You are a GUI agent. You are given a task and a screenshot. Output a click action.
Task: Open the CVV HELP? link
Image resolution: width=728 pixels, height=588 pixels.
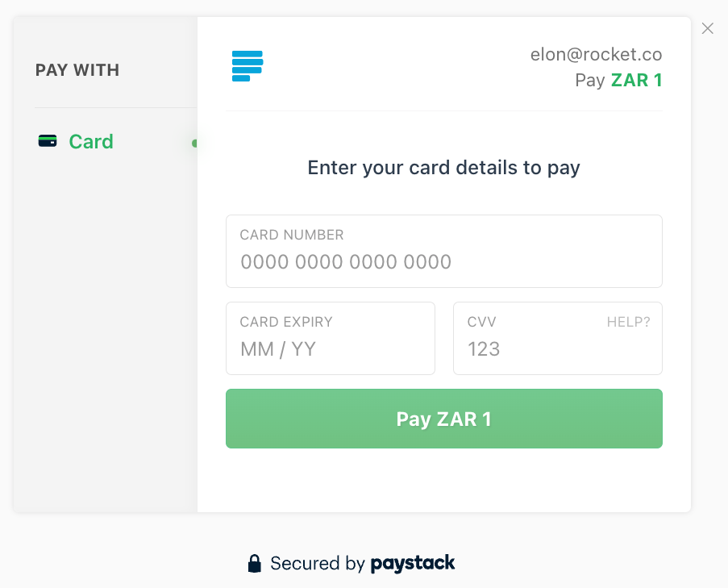pyautogui.click(x=628, y=322)
